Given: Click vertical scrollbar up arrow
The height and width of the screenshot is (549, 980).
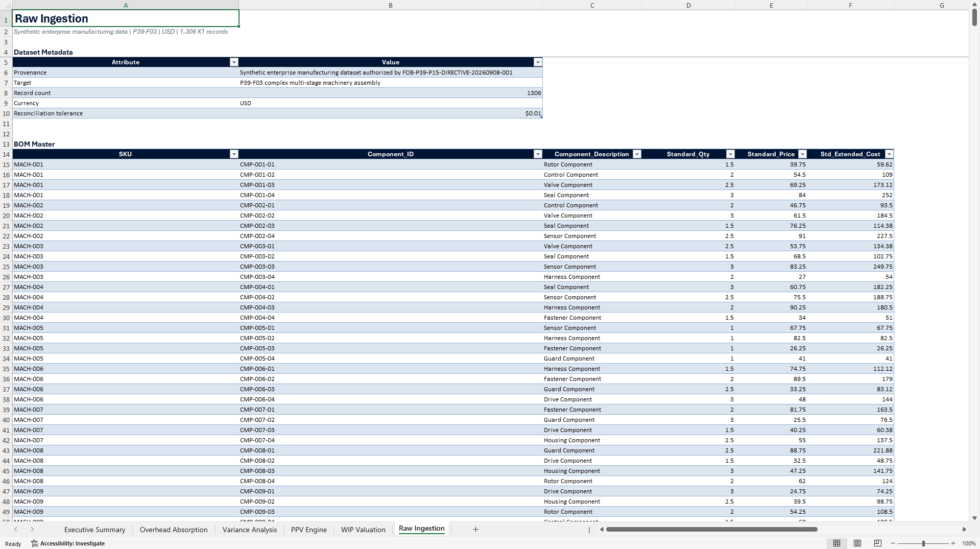Looking at the screenshot, I should [x=974, y=4].
